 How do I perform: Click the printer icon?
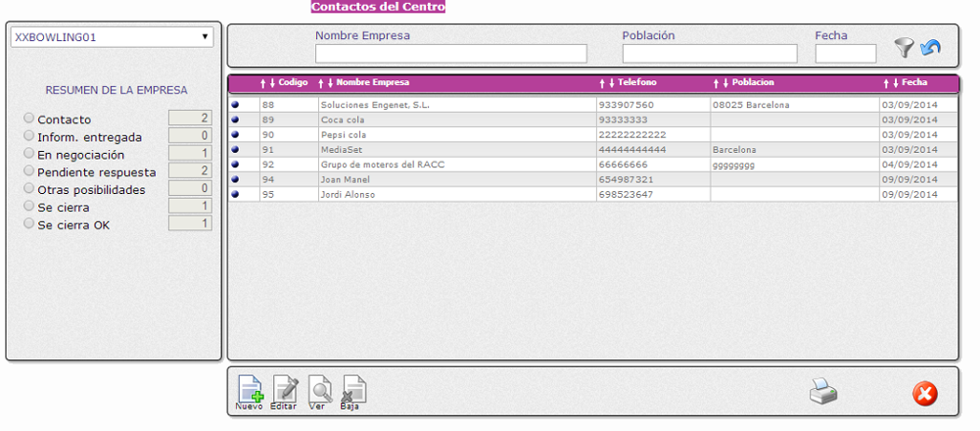coord(822,392)
